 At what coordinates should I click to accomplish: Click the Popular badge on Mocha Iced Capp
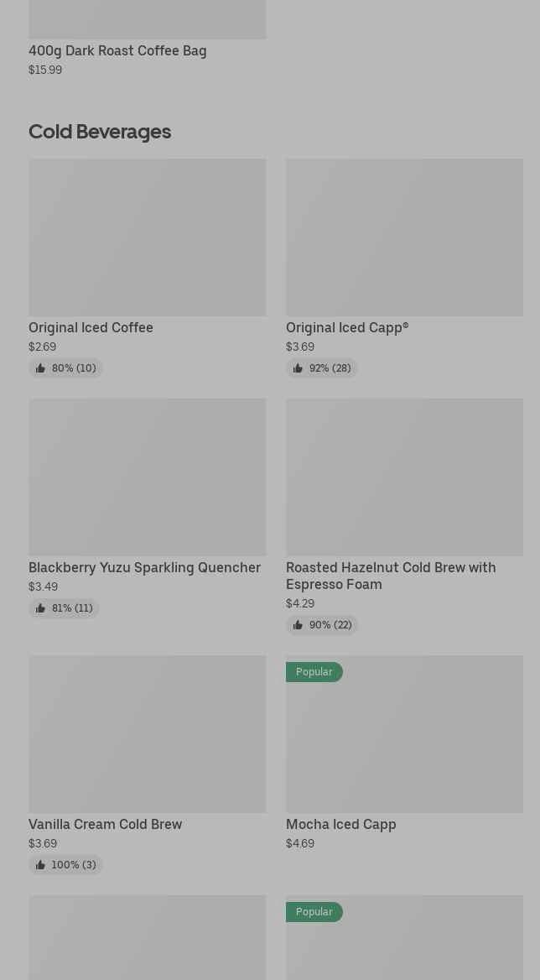tap(314, 672)
